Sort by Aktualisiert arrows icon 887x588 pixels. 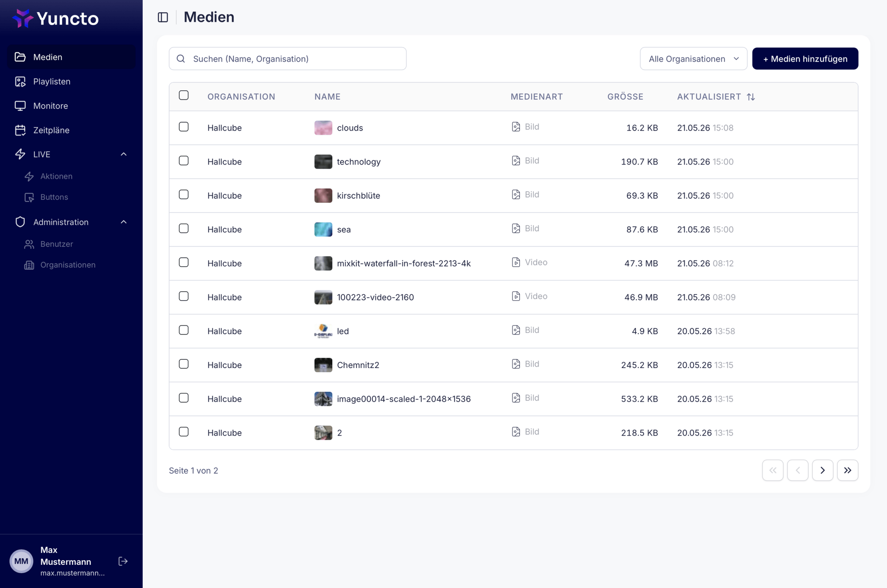click(751, 97)
